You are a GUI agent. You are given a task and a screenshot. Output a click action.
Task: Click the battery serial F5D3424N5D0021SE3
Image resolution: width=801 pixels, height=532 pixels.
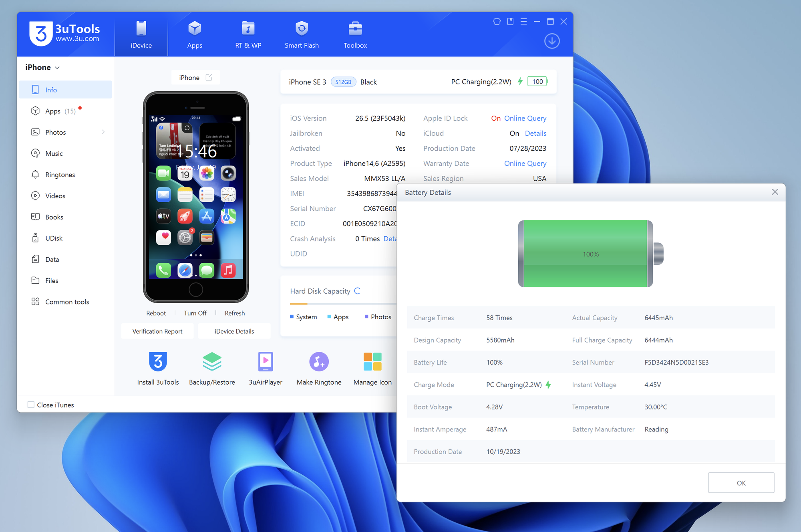[676, 362]
